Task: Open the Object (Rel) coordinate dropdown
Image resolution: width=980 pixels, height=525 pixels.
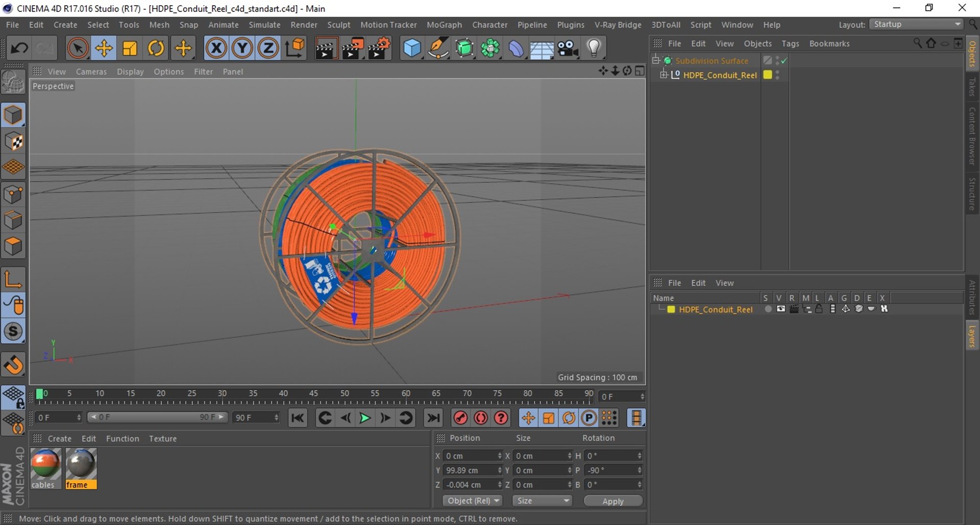Action: click(473, 501)
